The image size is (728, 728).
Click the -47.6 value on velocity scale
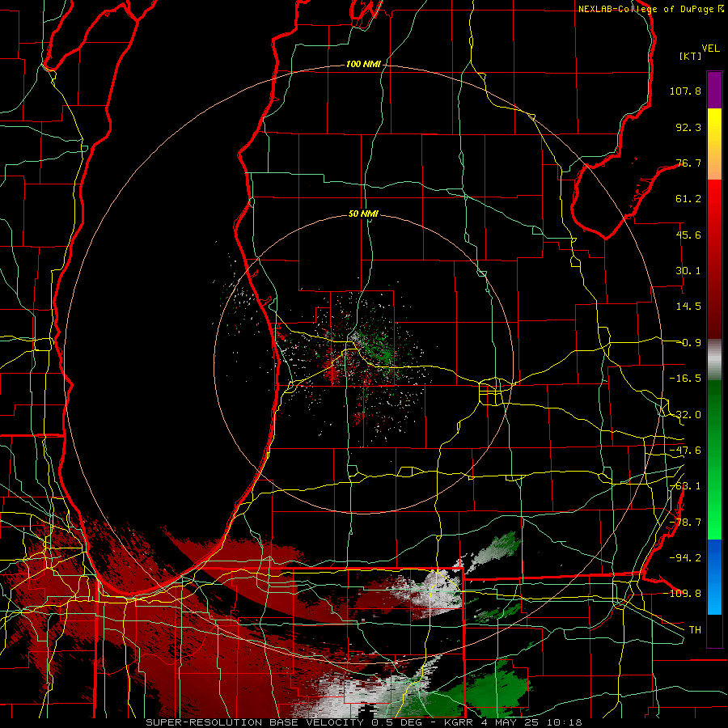tap(685, 451)
